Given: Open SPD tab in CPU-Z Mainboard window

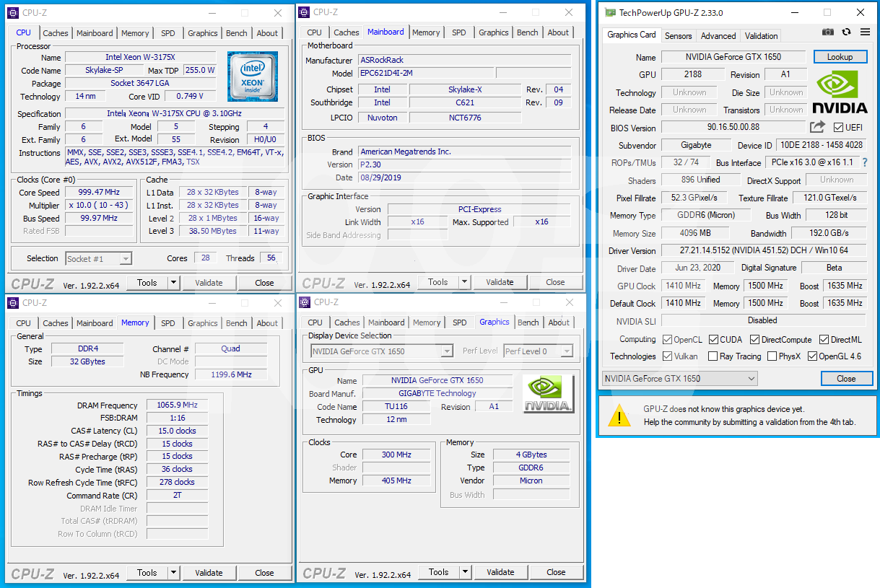Looking at the screenshot, I should [x=459, y=32].
